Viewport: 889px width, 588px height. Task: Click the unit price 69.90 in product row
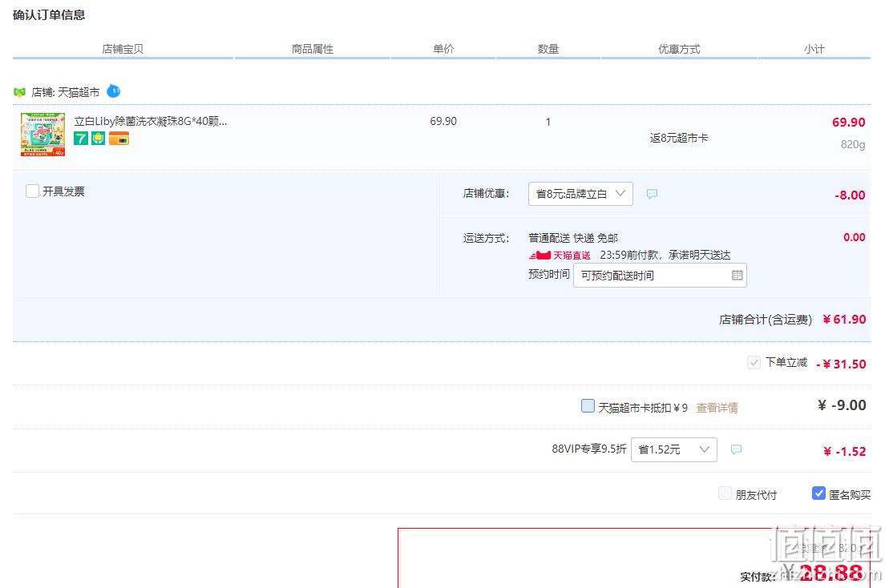coord(443,121)
